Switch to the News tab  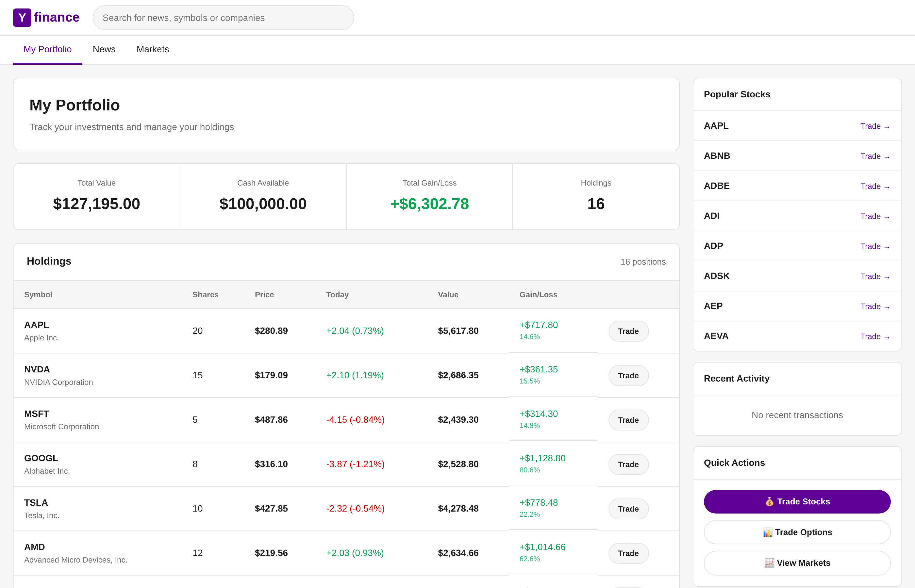(x=104, y=49)
